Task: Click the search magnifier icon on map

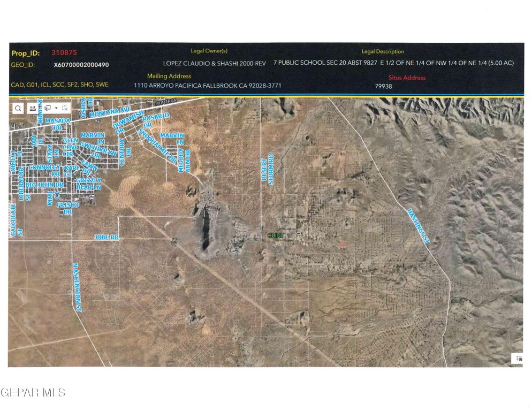Action: point(18,108)
